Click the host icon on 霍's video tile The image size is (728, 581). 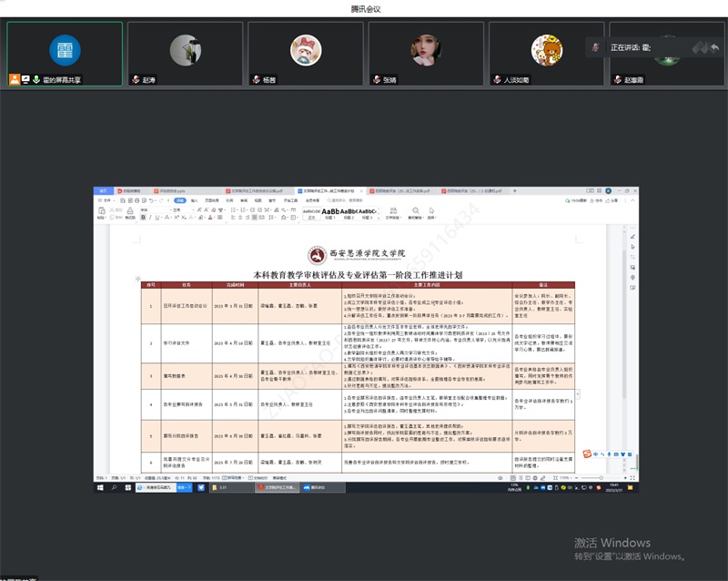[15, 79]
